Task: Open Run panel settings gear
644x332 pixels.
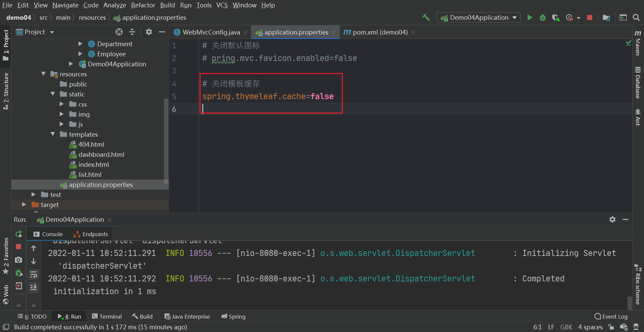Action: pos(612,219)
